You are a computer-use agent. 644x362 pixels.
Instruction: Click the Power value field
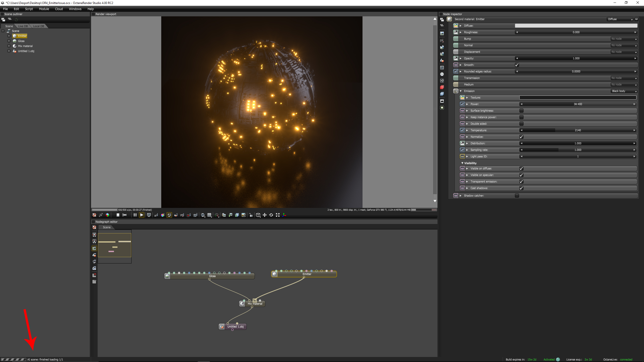coord(578,104)
